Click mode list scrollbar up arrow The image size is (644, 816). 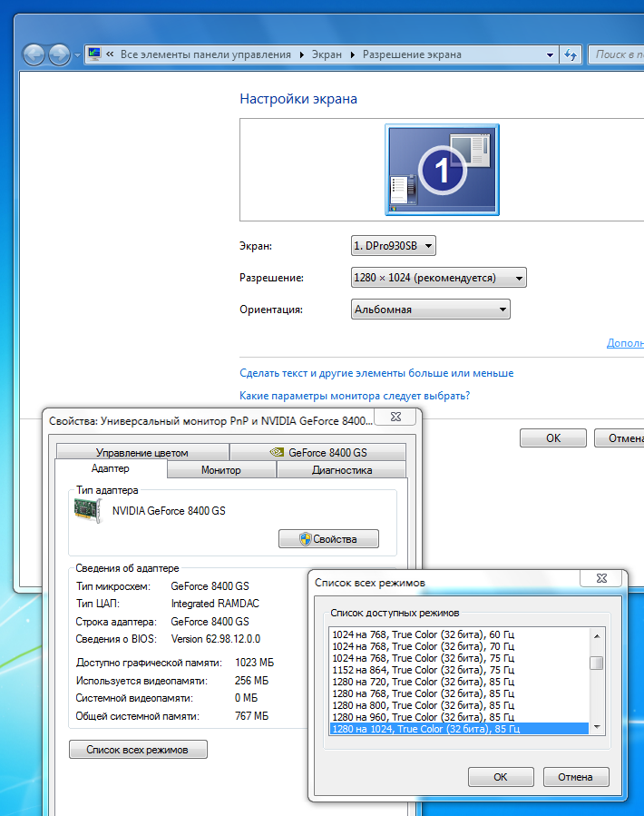597,635
